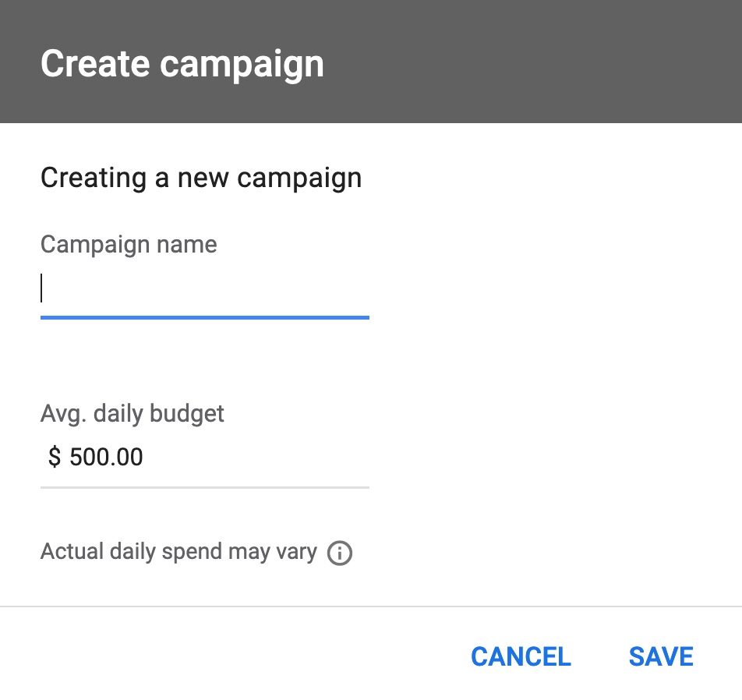The width and height of the screenshot is (742, 700).
Task: Click the "Actual daily spend may vary" text
Action: (178, 552)
